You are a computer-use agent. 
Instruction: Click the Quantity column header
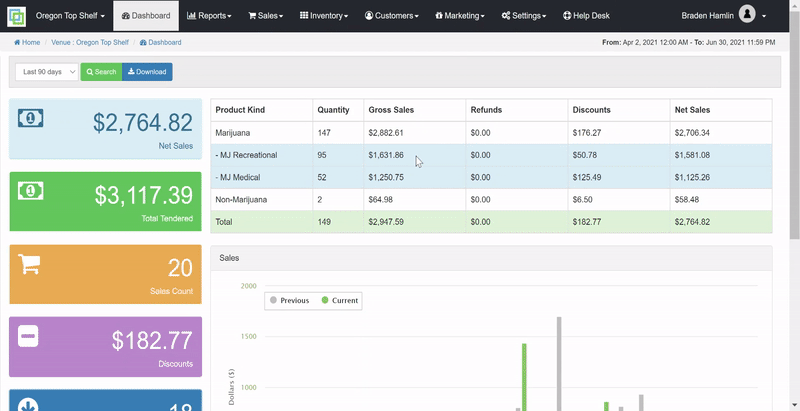pyautogui.click(x=333, y=110)
